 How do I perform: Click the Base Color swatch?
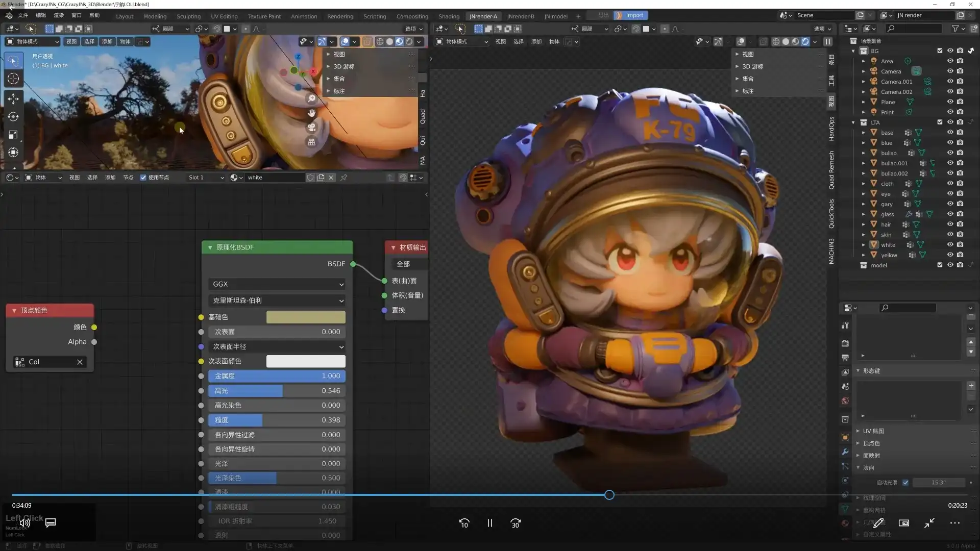click(x=306, y=317)
